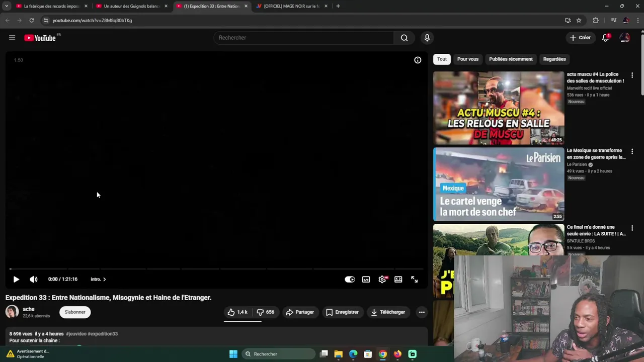This screenshot has width=644, height=362.
Task: Toggle the autoplay switch
Action: (x=350, y=279)
